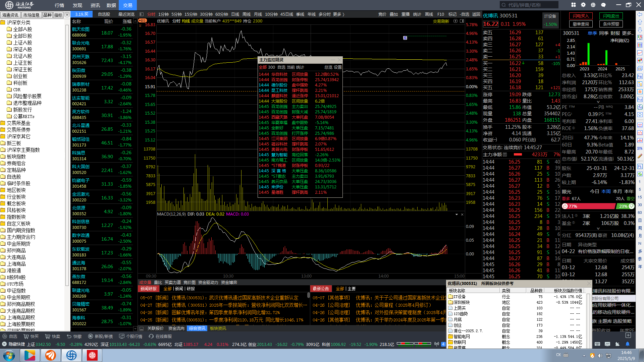Open the grid layout icon in title bar
This screenshot has height=362, width=644.
[x=573, y=5]
